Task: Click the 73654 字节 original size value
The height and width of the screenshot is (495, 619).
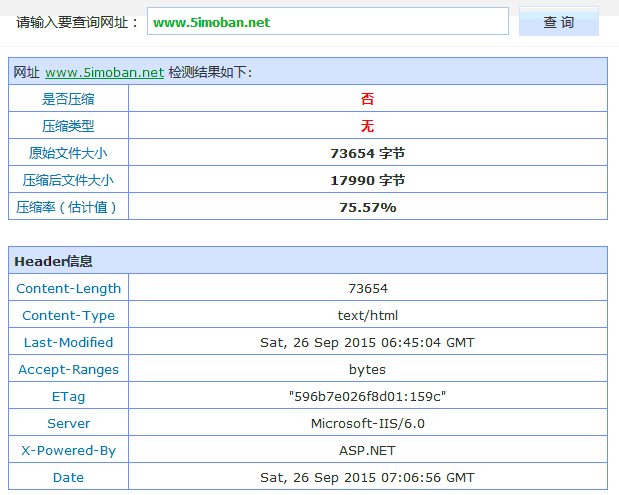Action: coord(367,153)
